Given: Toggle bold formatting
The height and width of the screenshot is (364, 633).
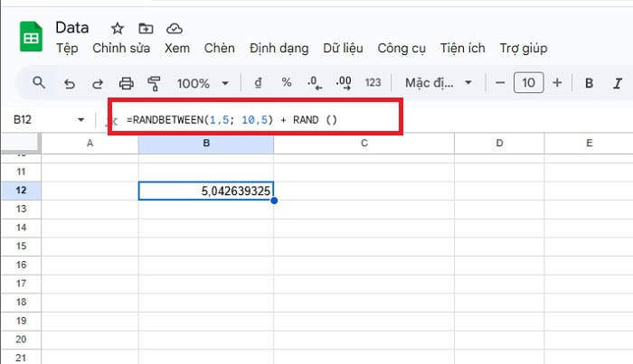Looking at the screenshot, I should pyautogui.click(x=589, y=83).
